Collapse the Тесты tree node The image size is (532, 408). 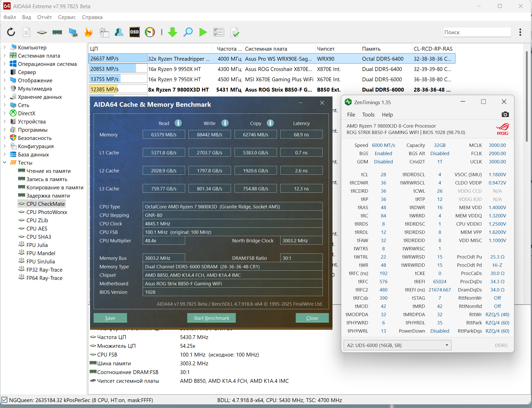pos(5,163)
